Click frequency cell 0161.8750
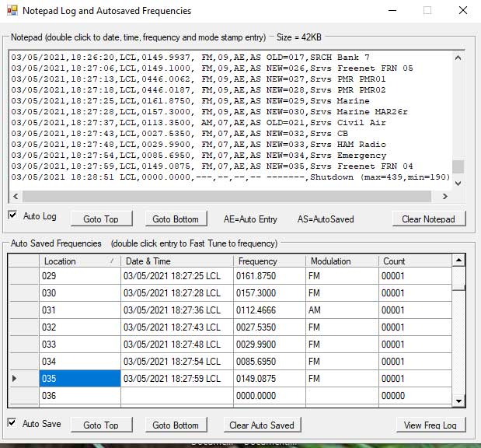481x448 pixels. [270, 276]
